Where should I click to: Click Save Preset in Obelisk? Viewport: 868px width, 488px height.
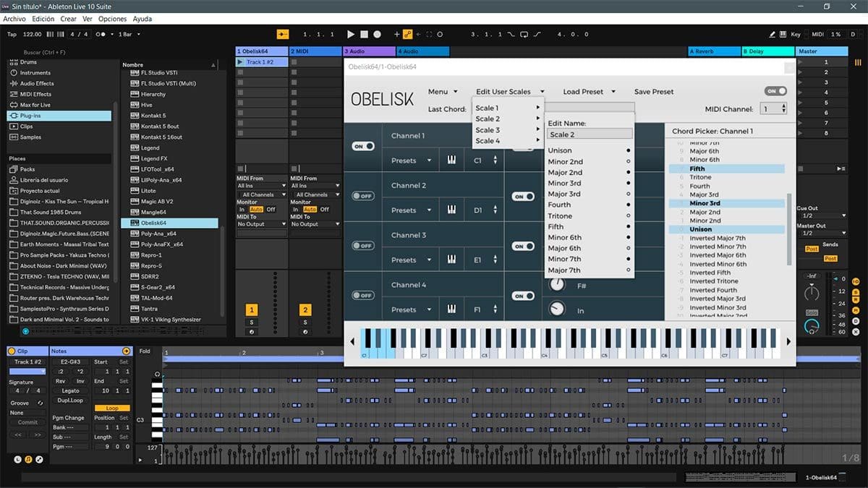(654, 92)
